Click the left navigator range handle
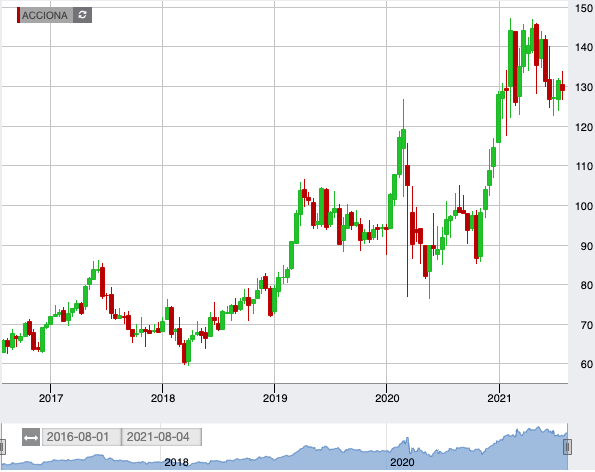Image resolution: width=595 pixels, height=472 pixels. [x=2, y=447]
